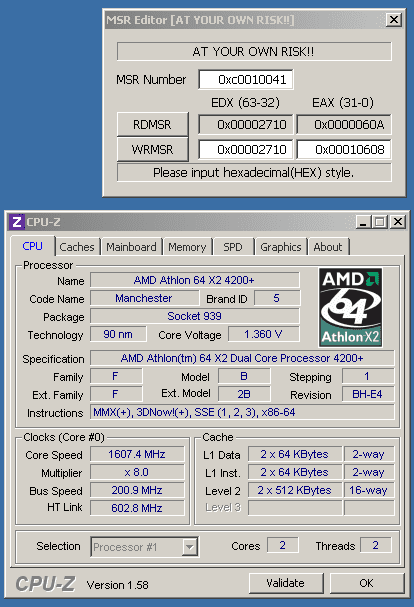Open the Processor #1 selection dropdown

(144, 547)
